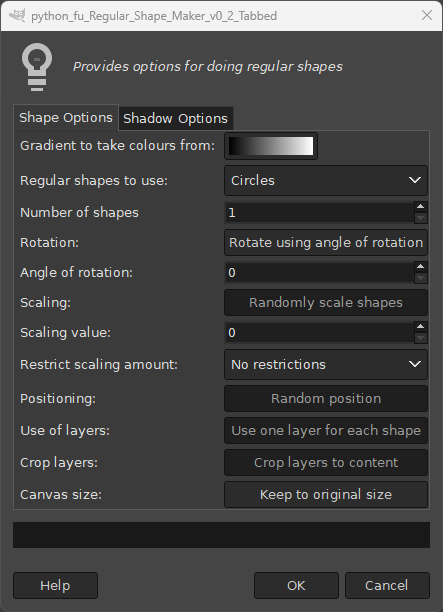Decrease Number of shapes with down arrow

[420, 218]
